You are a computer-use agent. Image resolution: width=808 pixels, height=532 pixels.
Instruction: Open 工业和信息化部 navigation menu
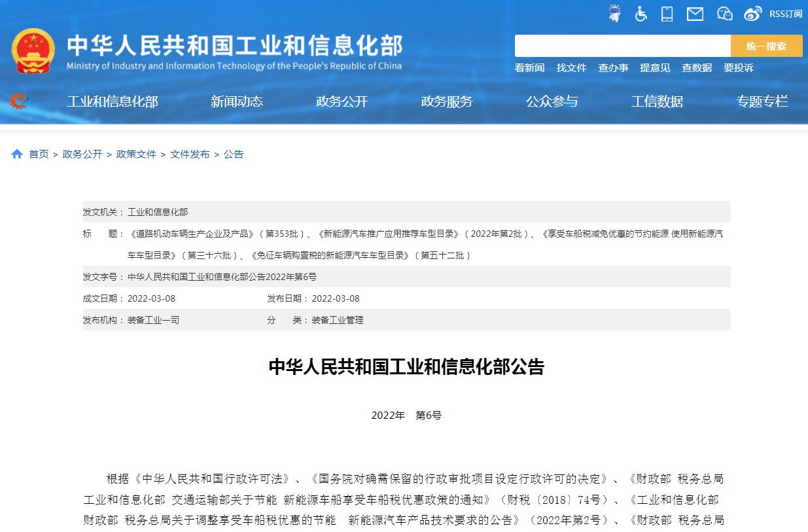[x=113, y=101]
